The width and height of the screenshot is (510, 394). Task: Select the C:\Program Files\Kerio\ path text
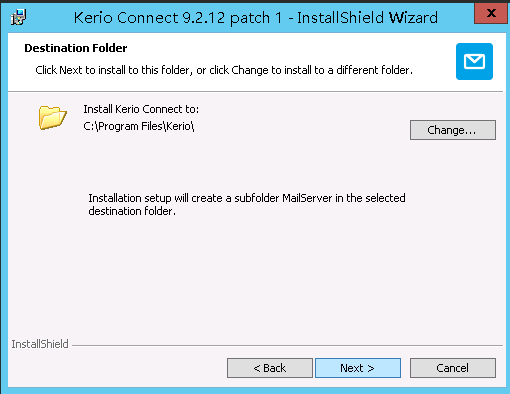139,126
